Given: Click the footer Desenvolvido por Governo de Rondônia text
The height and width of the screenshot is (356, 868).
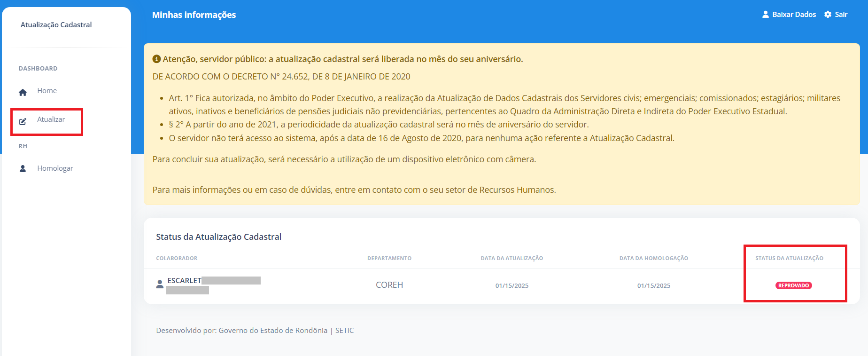Looking at the screenshot, I should (255, 331).
